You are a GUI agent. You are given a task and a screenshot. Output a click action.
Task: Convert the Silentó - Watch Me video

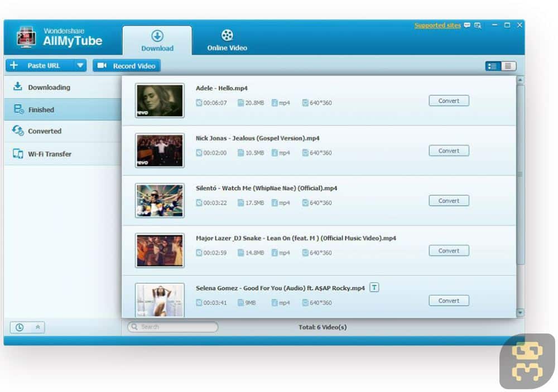click(449, 201)
